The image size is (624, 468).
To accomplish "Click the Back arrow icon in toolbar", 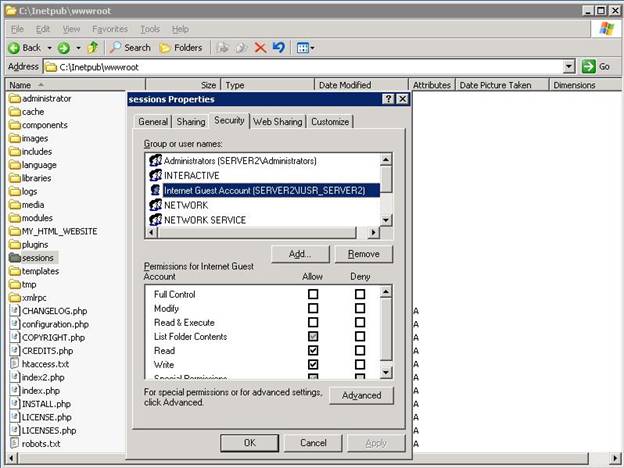I will click(14, 48).
